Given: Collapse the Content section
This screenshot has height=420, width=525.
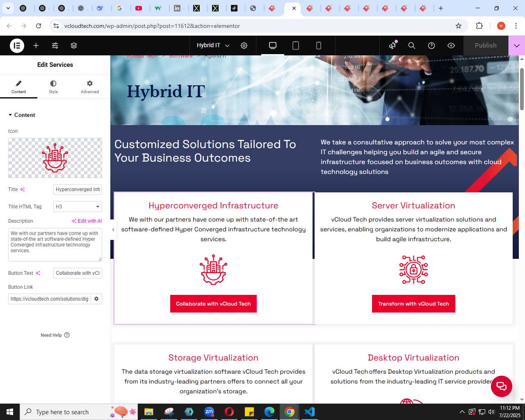Looking at the screenshot, I should coord(22,115).
